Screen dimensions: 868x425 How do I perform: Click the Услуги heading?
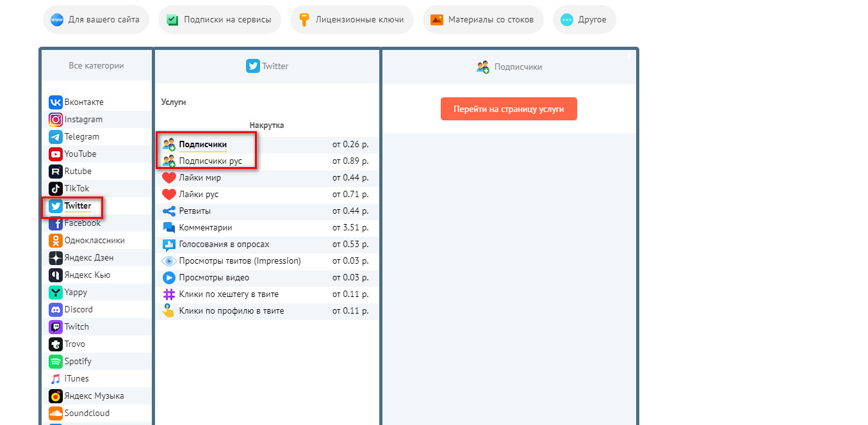pos(174,102)
